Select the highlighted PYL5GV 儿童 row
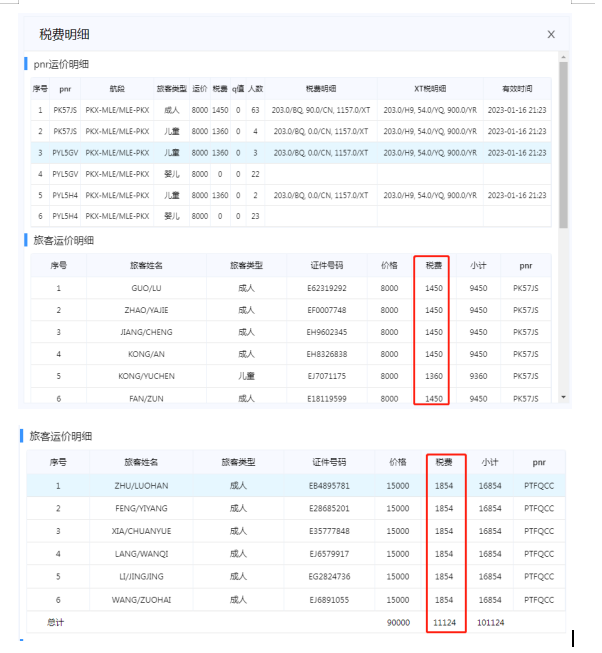This screenshot has width=602, height=653. 290,152
